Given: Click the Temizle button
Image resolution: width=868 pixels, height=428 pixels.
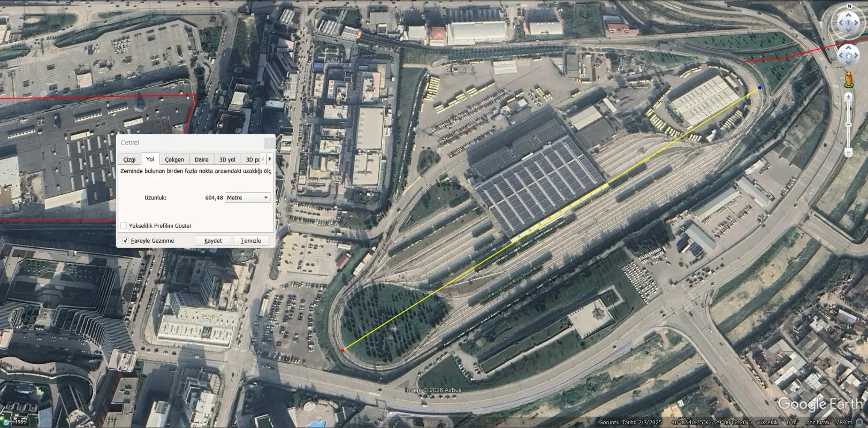Looking at the screenshot, I should pyautogui.click(x=251, y=241).
